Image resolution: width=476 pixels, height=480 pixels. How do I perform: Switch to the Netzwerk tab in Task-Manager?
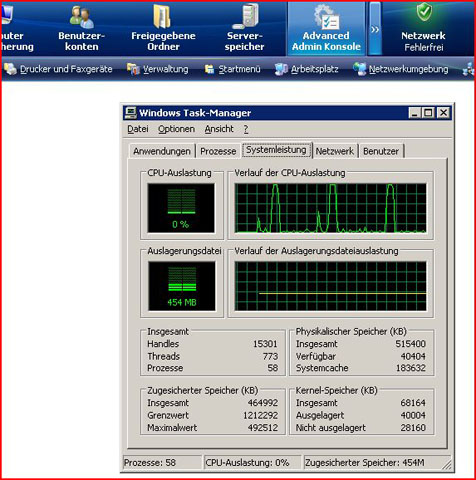click(x=335, y=151)
